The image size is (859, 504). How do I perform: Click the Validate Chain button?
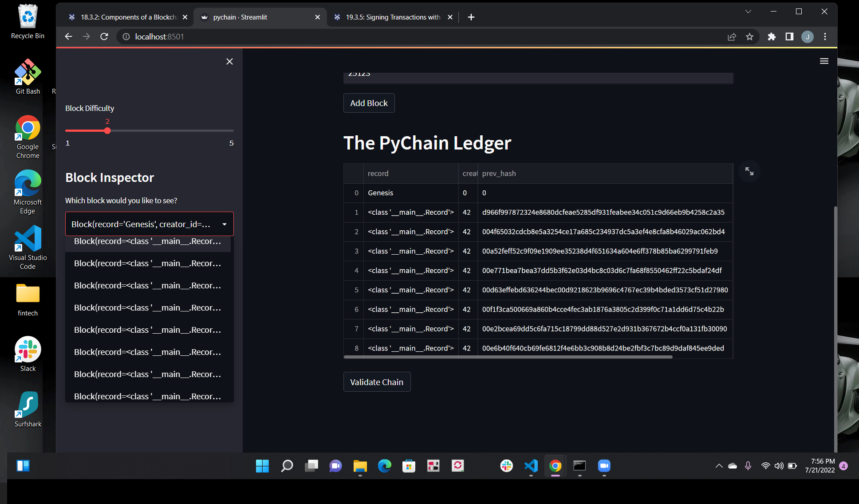coord(377,382)
